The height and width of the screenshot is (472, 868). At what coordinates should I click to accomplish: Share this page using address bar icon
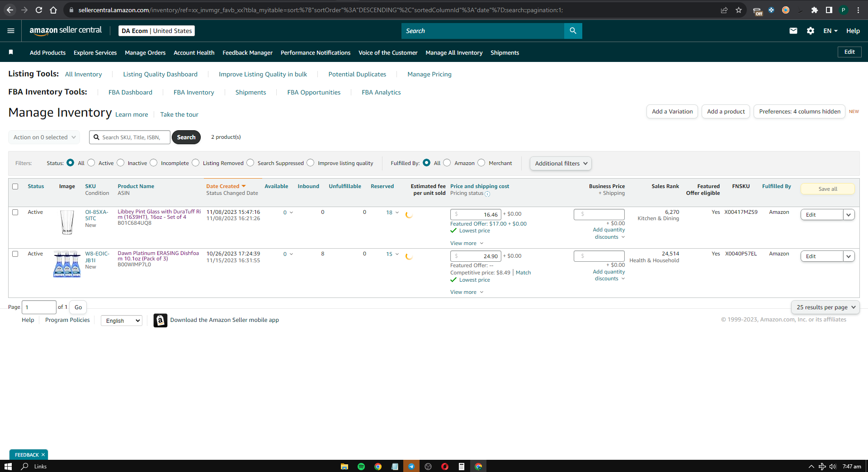tap(724, 10)
